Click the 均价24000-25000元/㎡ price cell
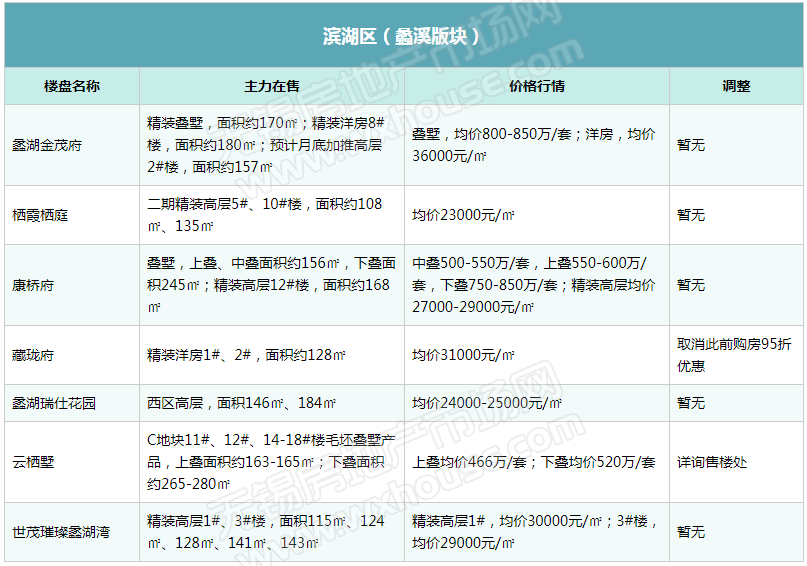The width and height of the screenshot is (807, 566). [487, 403]
